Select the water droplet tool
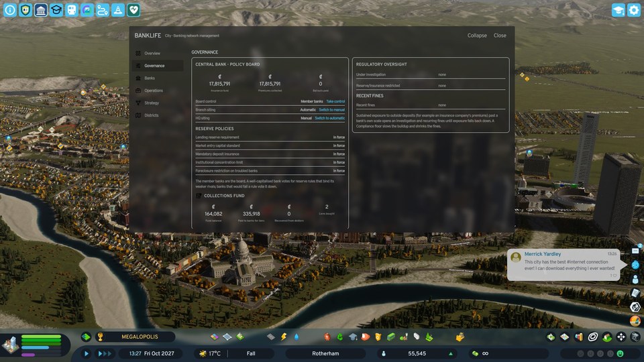The height and width of the screenshot is (362, 644). 297,337
